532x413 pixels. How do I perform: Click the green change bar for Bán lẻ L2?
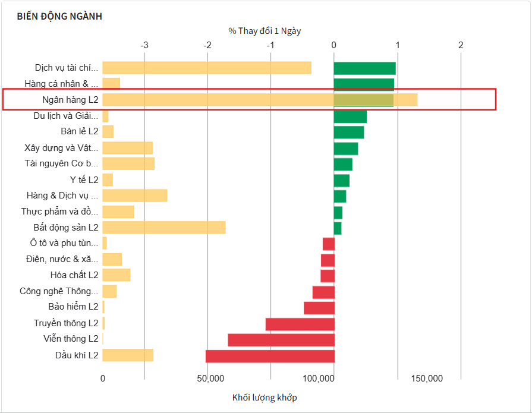tap(349, 133)
